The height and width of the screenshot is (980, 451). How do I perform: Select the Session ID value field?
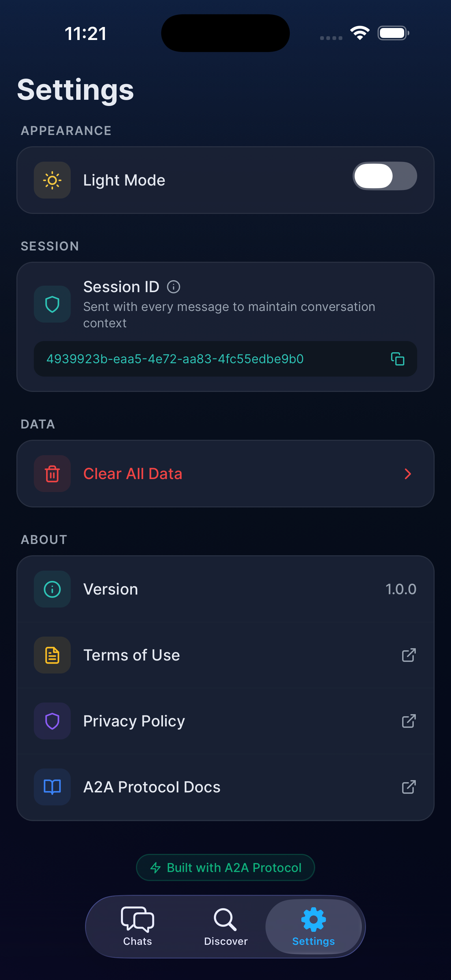(x=175, y=358)
